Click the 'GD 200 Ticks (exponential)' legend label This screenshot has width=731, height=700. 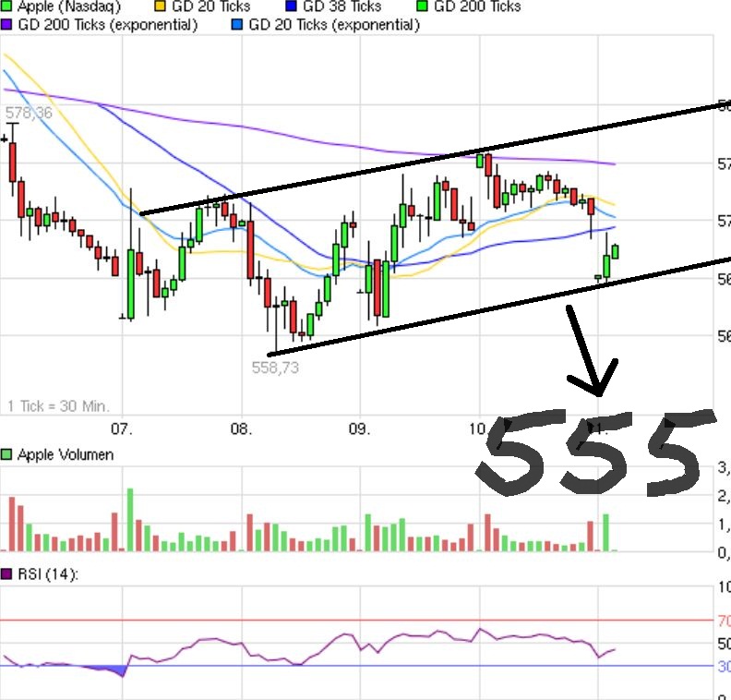108,25
